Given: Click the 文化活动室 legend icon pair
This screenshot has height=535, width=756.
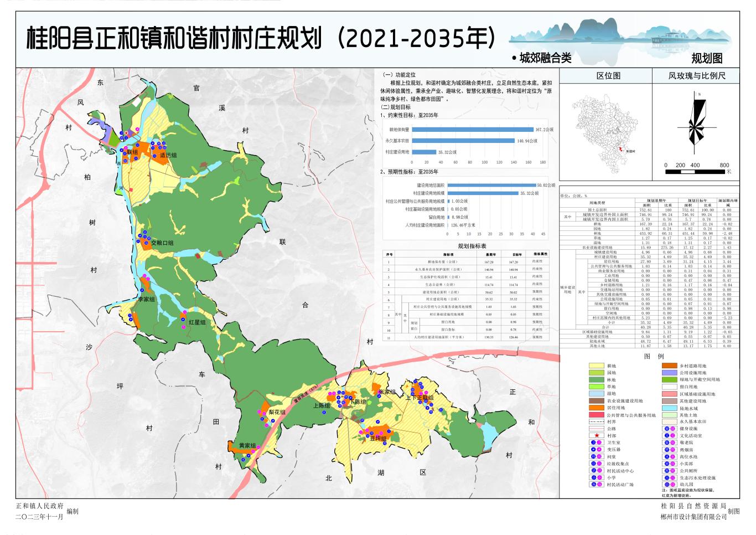Looking at the screenshot, I should (x=670, y=436).
